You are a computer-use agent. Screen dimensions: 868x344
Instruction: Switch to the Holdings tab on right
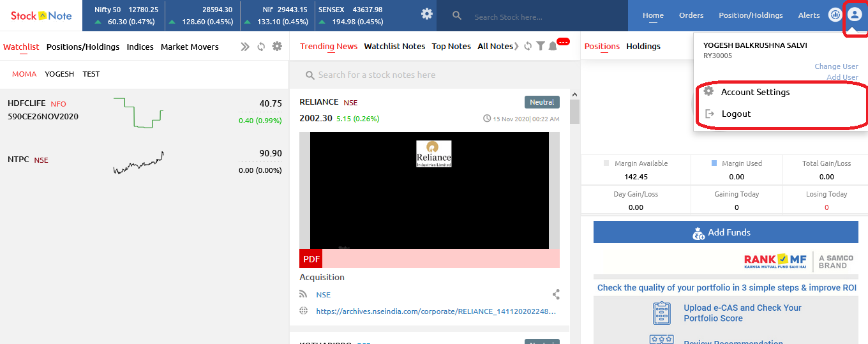643,46
